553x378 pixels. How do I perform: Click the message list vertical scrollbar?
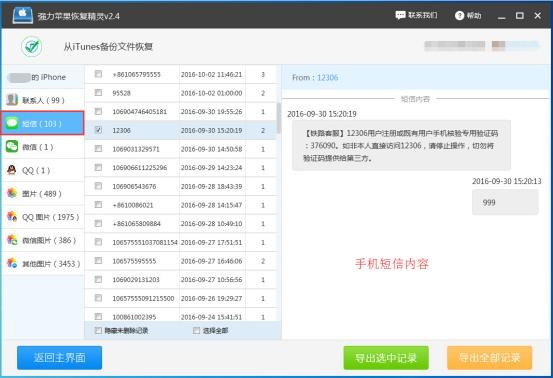pyautogui.click(x=279, y=118)
